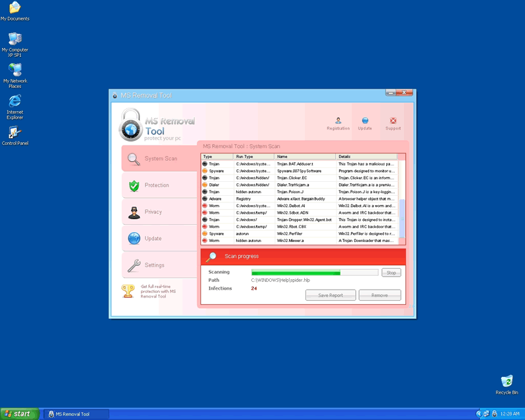
Task: Click the trophy real-time protection link
Action: tap(158, 292)
